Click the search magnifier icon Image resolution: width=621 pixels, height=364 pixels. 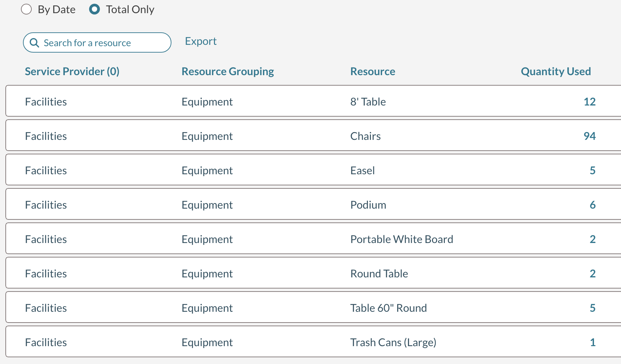pos(34,43)
